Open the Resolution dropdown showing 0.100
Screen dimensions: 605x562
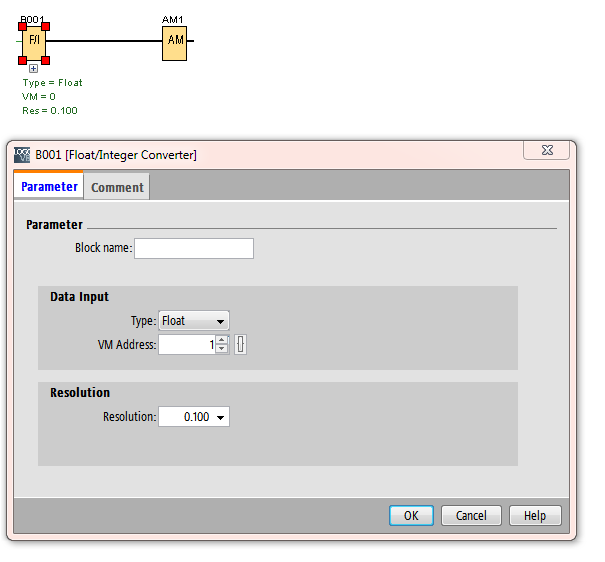pyautogui.click(x=194, y=417)
